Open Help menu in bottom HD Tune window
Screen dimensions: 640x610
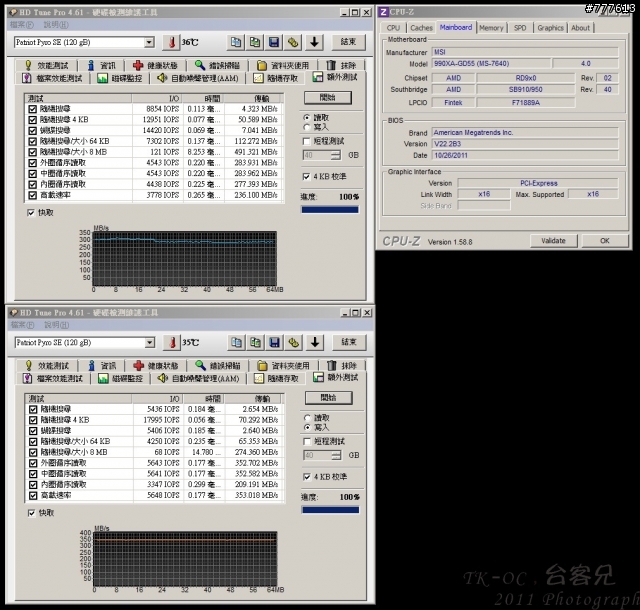(57, 325)
